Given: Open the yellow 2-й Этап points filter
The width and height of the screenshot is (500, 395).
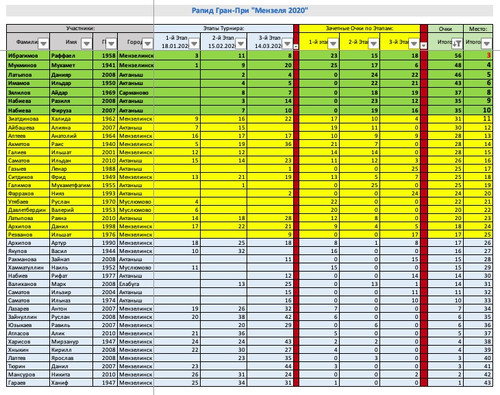Looking at the screenshot, I should click(373, 43).
